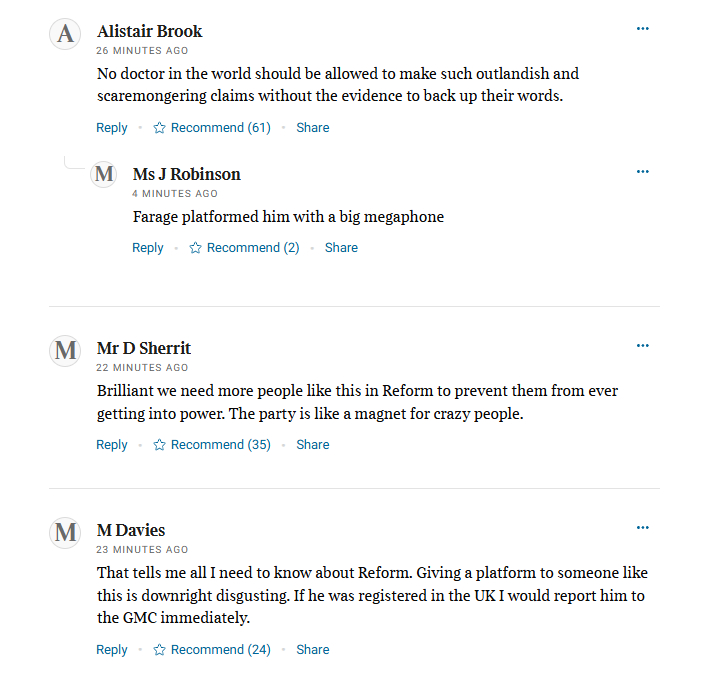The height and width of the screenshot is (673, 702).
Task: Recommend Ms J Robinson's reply
Action: (244, 248)
